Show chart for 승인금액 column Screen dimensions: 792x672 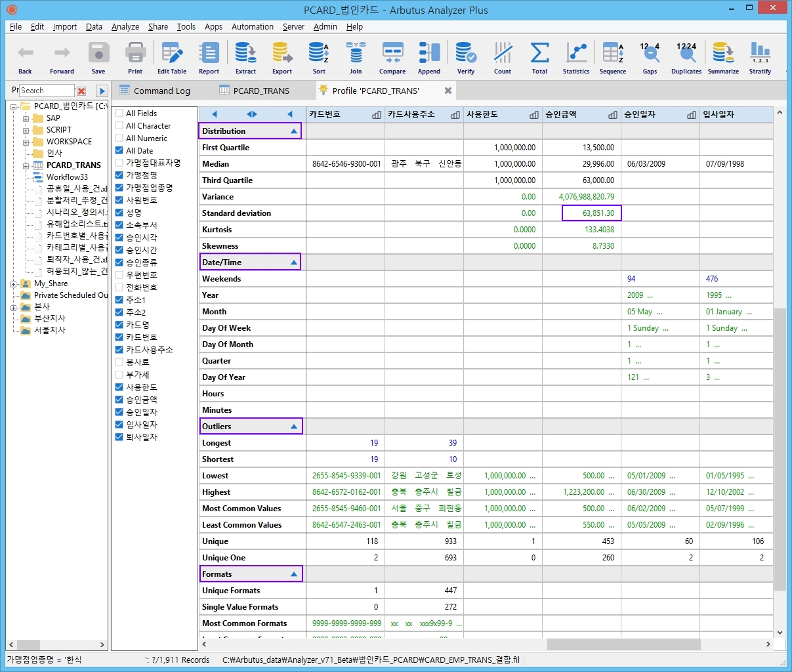tap(612, 115)
